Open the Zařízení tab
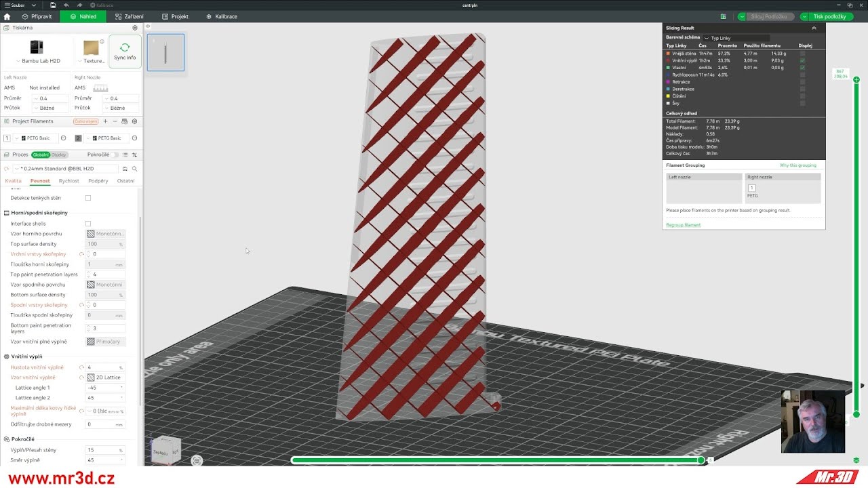This screenshot has height=488, width=868. coord(128,16)
